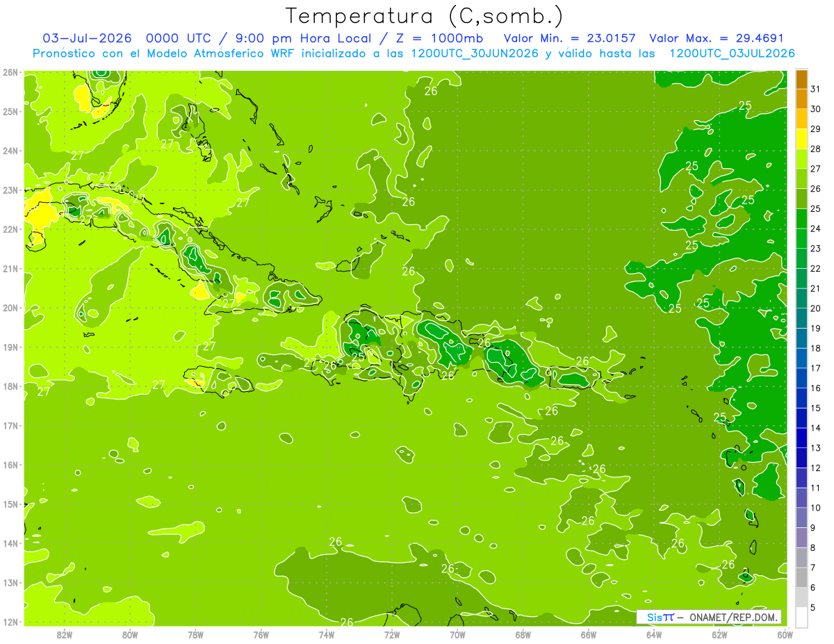Click the "18N" latitude axis label

coord(10,386)
